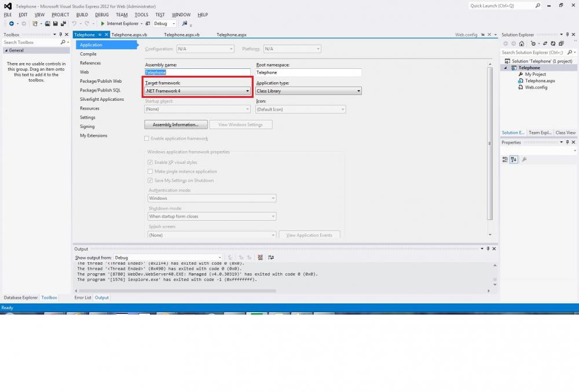Open the BUILD menu
The image size is (579, 392).
82,14
